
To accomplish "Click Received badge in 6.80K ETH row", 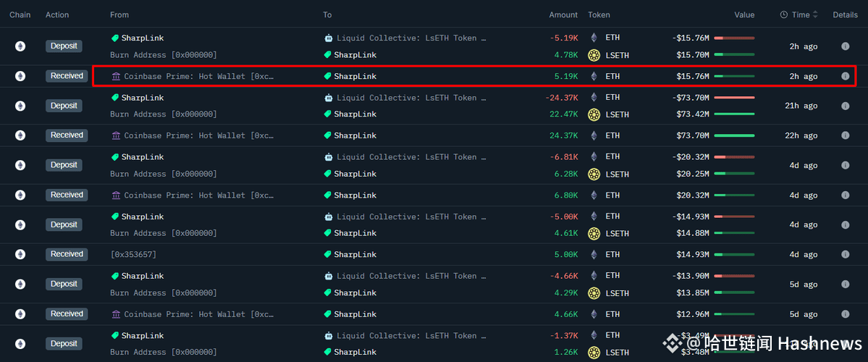I will (67, 195).
